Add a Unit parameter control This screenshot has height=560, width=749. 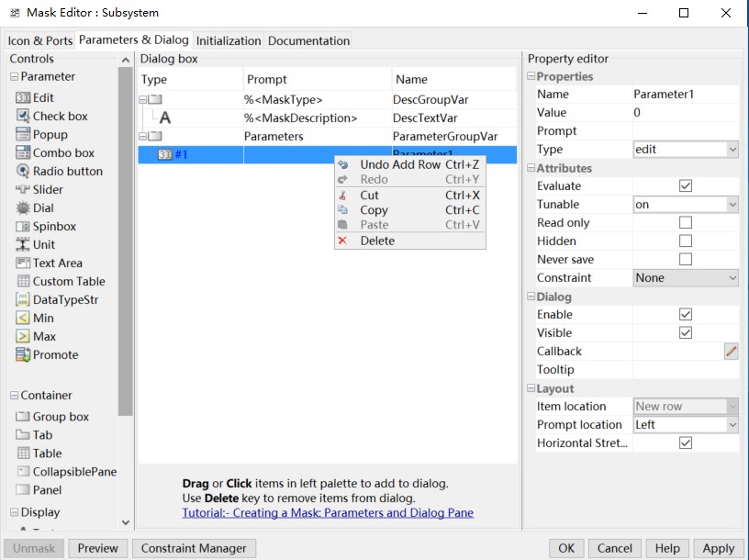36,244
